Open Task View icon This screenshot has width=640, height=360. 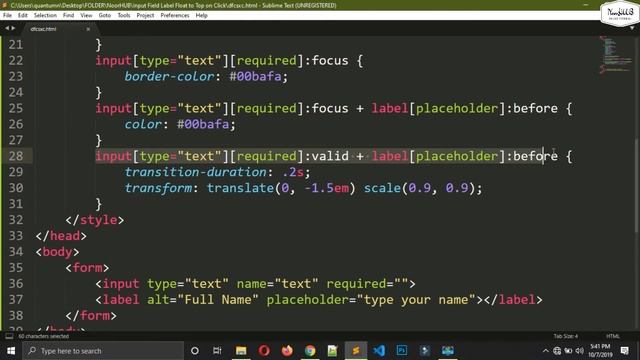click(217, 351)
